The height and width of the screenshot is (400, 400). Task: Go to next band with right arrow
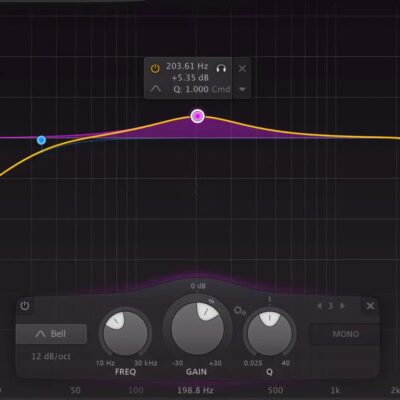point(342,306)
